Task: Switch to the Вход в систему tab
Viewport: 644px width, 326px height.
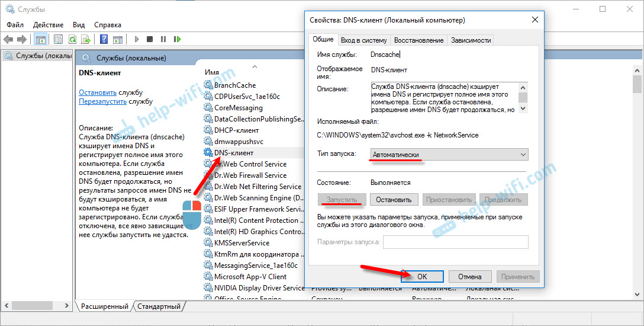Action: (363, 40)
